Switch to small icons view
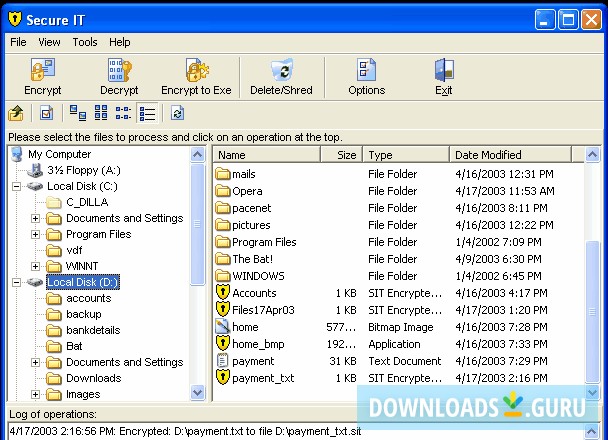608x440 pixels. pos(101,113)
